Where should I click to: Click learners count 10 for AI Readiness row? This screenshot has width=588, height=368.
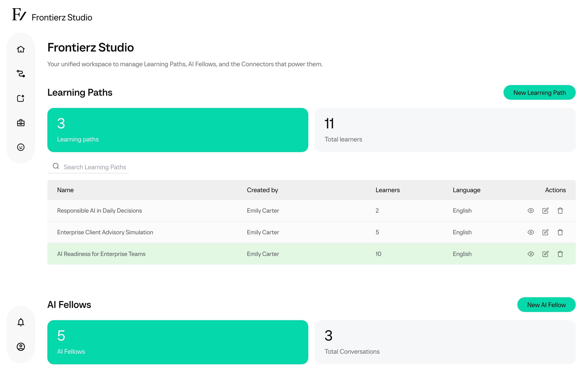pos(378,254)
